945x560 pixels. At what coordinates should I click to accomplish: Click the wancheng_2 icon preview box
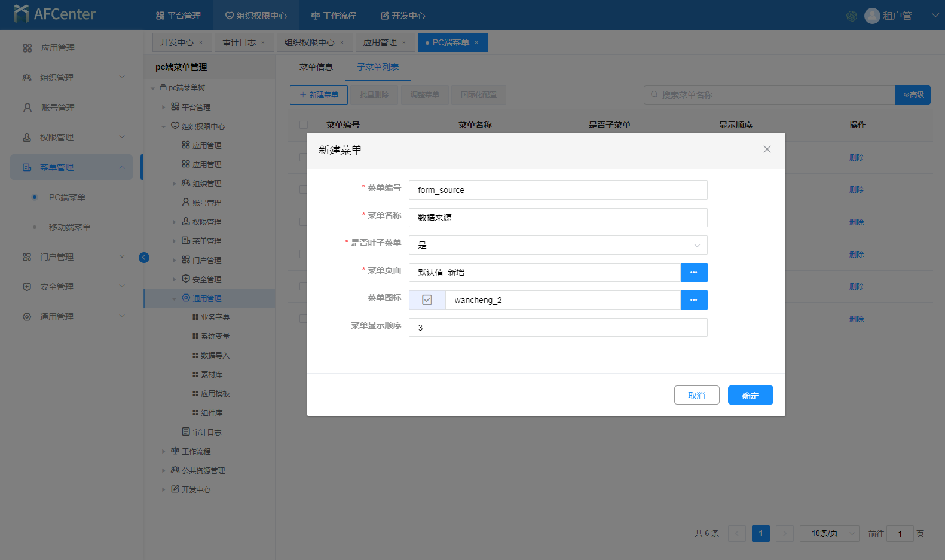[427, 300]
